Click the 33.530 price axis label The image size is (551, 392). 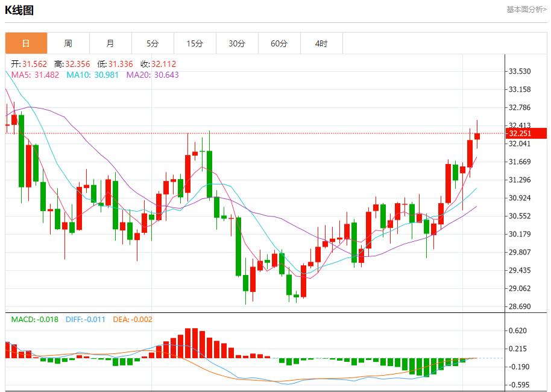tap(519, 71)
